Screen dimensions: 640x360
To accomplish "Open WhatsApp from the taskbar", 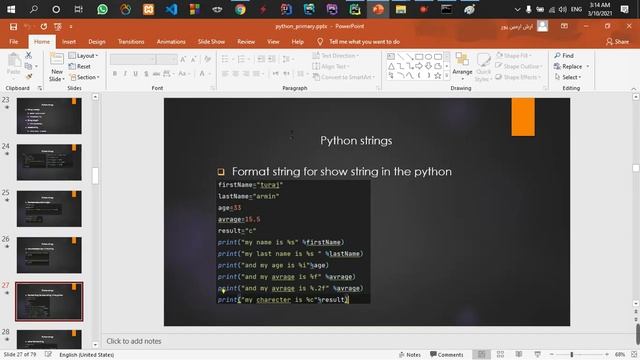I will pos(102,9).
